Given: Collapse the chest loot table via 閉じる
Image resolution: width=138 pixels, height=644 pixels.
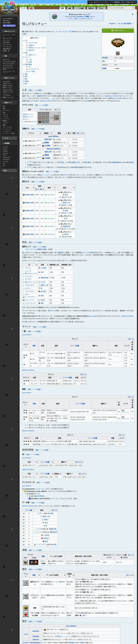Looking at the screenshot, I should pyautogui.click(x=80, y=133).
